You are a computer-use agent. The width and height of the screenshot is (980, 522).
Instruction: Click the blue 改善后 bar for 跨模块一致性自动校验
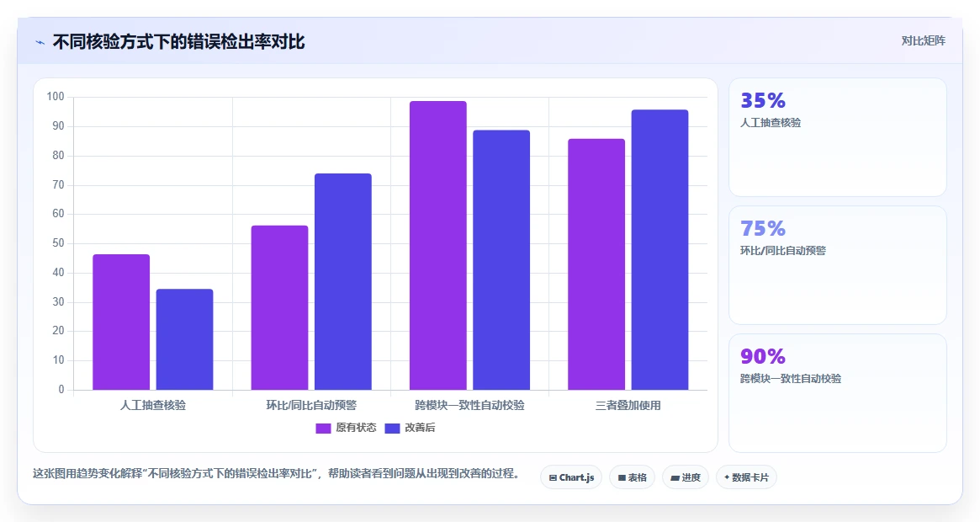click(501, 260)
